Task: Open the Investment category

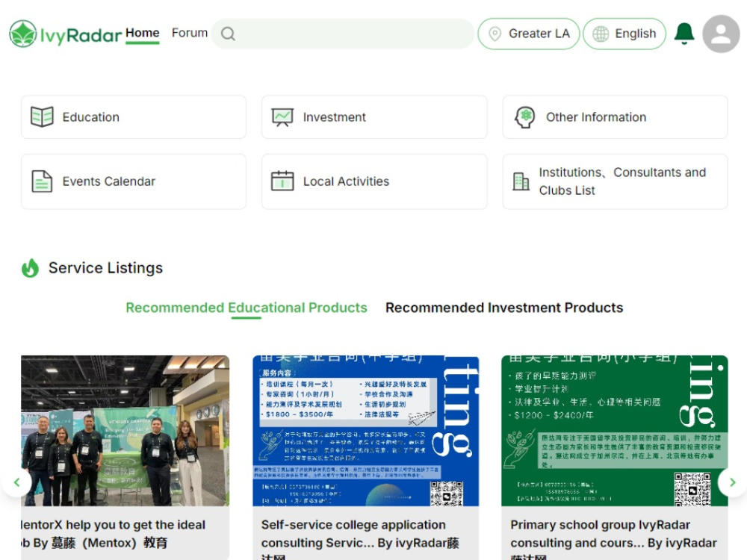Action: pos(374,117)
